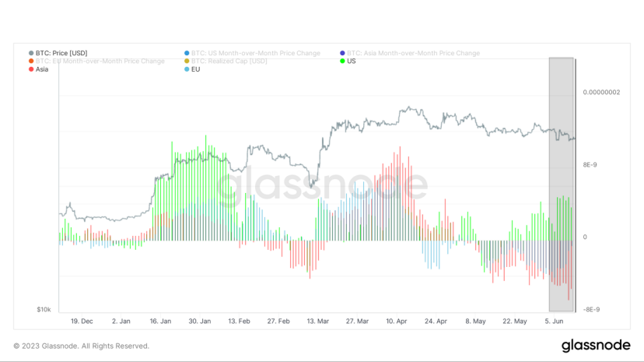Toggle the EU series legend label
The height and width of the screenshot is (362, 644).
tap(195, 69)
